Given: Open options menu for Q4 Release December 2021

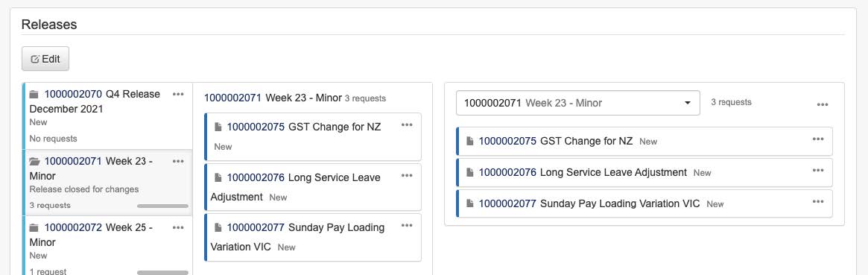Looking at the screenshot, I should [x=177, y=94].
